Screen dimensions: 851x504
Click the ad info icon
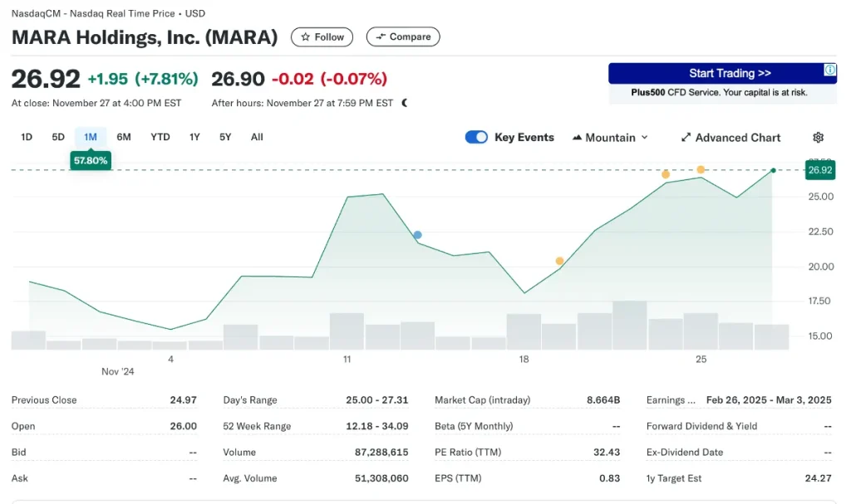(830, 70)
